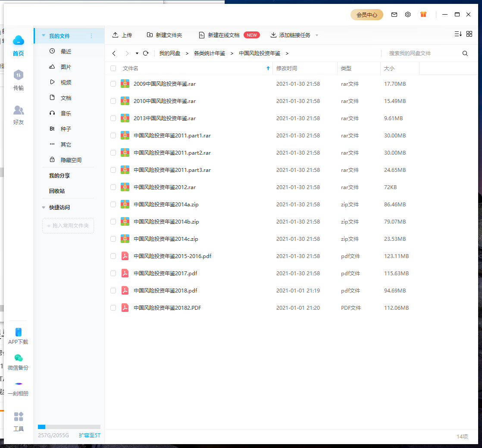Click the storage usage progress bar
This screenshot has width=482, height=448.
[x=69, y=427]
